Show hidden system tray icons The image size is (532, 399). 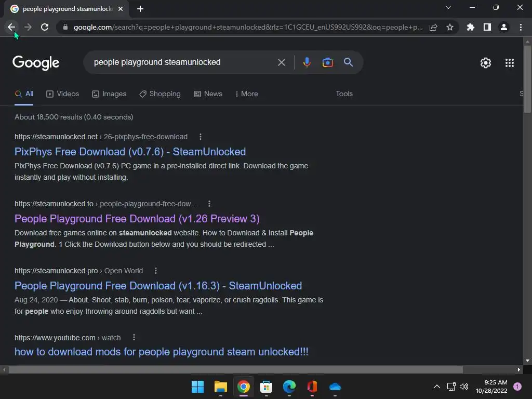437,387
